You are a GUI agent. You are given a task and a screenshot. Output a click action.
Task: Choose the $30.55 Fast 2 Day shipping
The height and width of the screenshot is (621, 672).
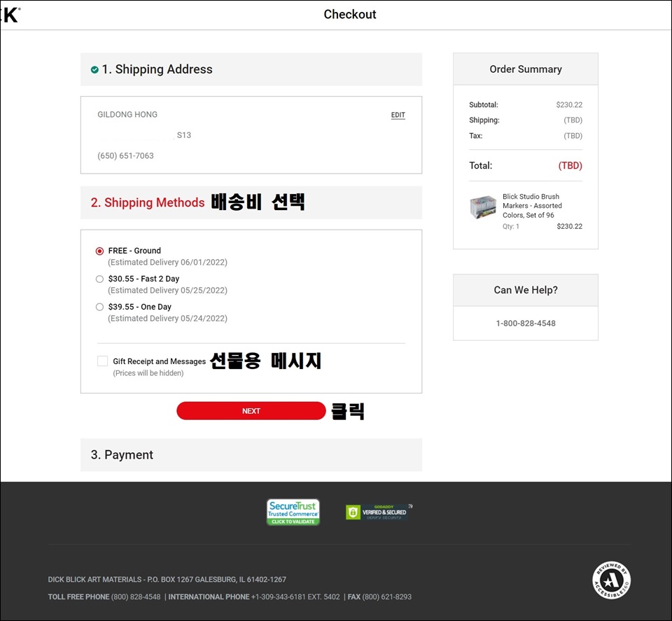[99, 279]
